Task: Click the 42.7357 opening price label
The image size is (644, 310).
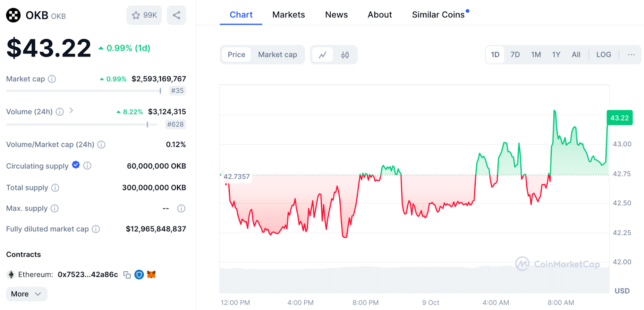Action: point(237,177)
